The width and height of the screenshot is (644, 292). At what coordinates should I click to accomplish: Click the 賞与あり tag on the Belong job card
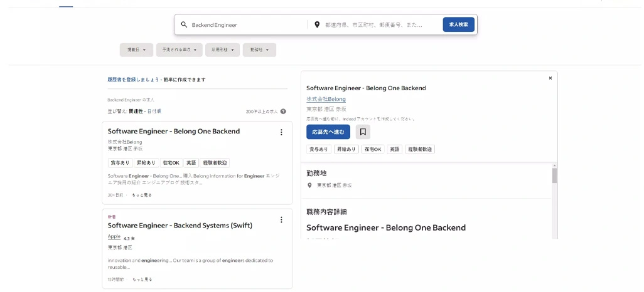coord(119,163)
